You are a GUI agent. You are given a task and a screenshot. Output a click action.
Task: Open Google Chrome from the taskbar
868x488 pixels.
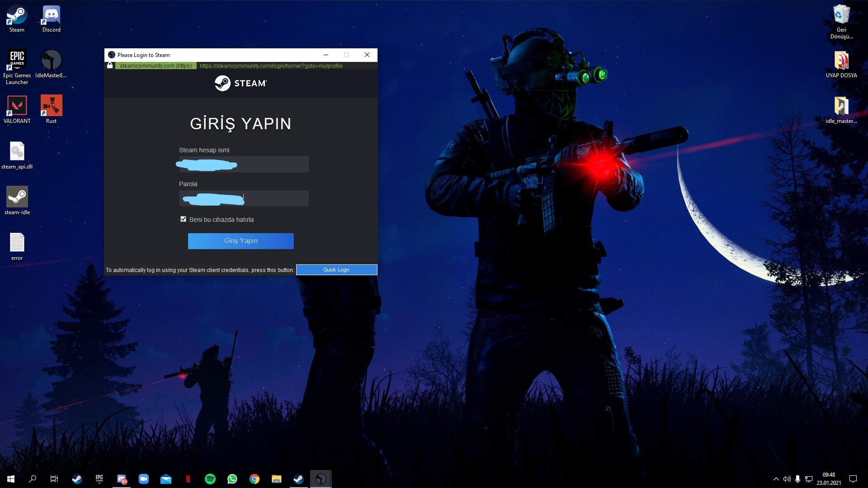point(255,479)
